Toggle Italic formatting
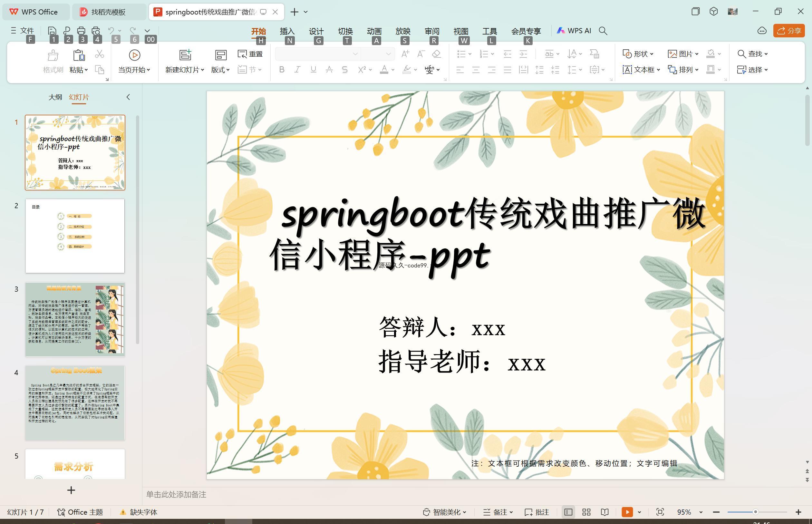 click(x=297, y=70)
